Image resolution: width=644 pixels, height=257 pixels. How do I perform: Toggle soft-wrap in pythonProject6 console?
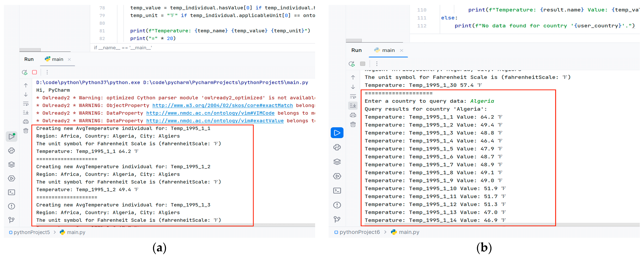[x=353, y=96]
